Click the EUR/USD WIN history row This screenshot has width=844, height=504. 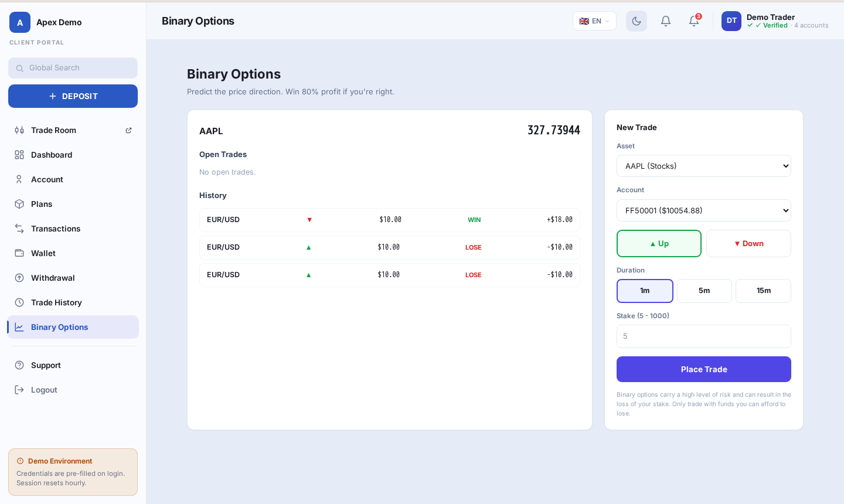pos(390,220)
